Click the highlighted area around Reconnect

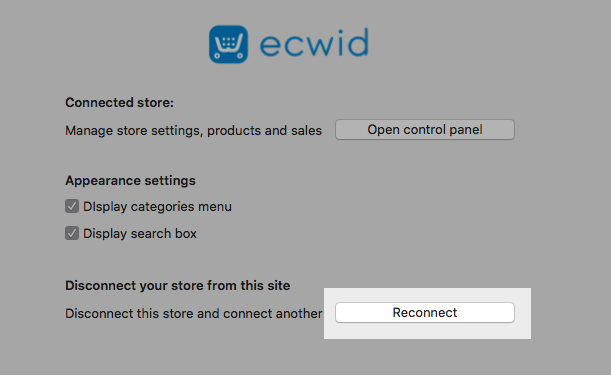[427, 313]
